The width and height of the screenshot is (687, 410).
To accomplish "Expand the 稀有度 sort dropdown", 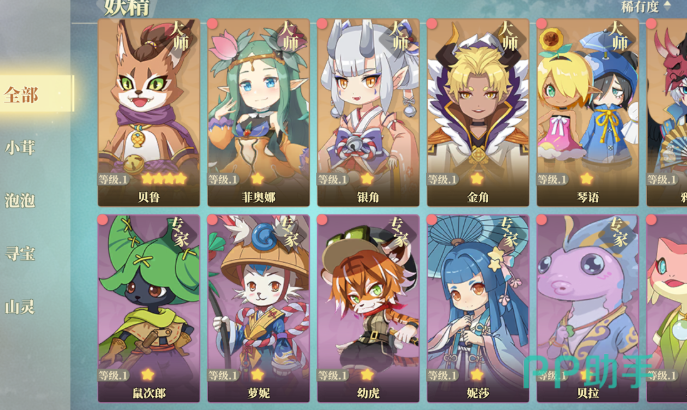I will pyautogui.click(x=646, y=6).
